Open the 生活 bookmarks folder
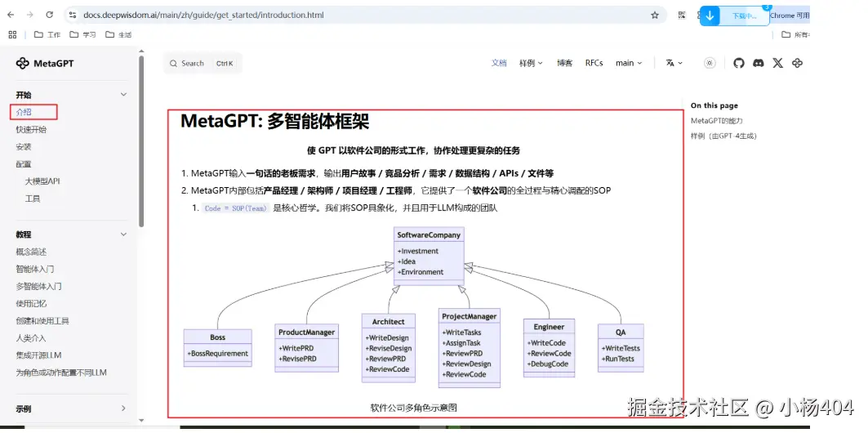Image resolution: width=868 pixels, height=433 pixels. pyautogui.click(x=118, y=34)
